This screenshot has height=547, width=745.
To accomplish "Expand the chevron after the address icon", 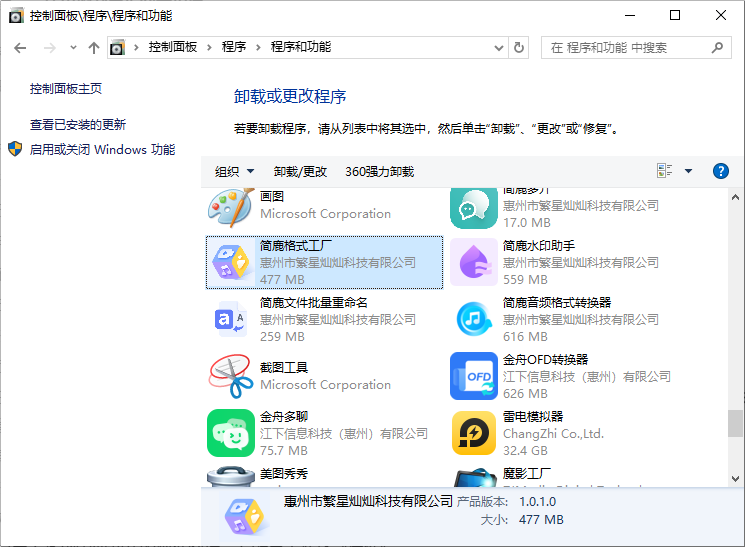I will (136, 48).
